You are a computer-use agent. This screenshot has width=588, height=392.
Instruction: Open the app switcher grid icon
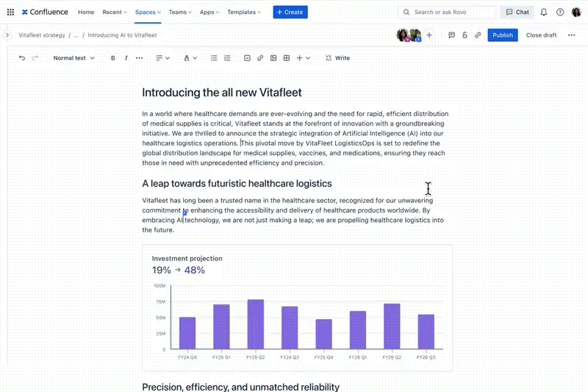point(10,13)
